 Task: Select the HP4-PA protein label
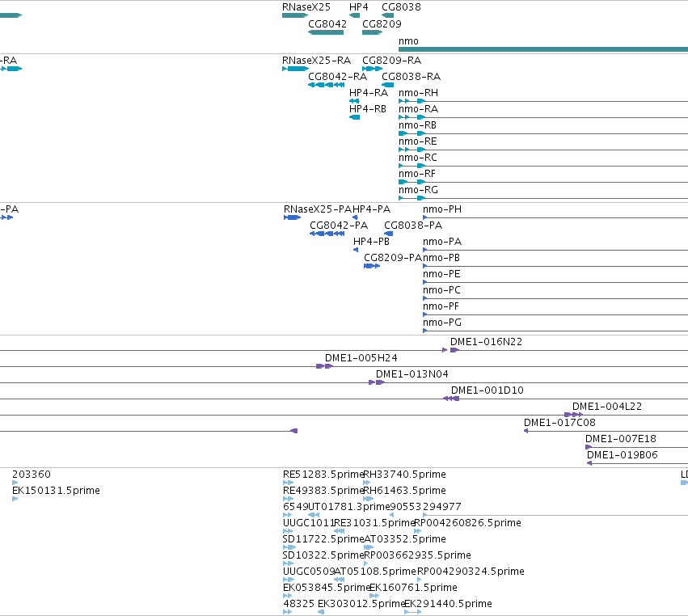[x=372, y=209]
